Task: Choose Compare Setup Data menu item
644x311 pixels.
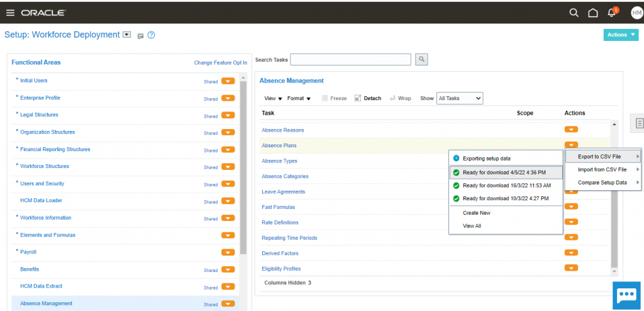Action: click(602, 183)
